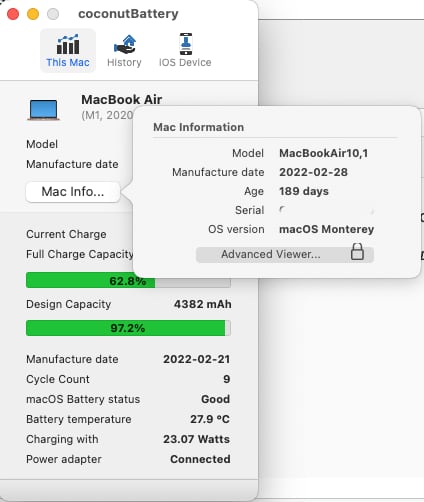Open the History hand icon
Image resolution: width=424 pixels, height=502 pixels.
pos(125,44)
